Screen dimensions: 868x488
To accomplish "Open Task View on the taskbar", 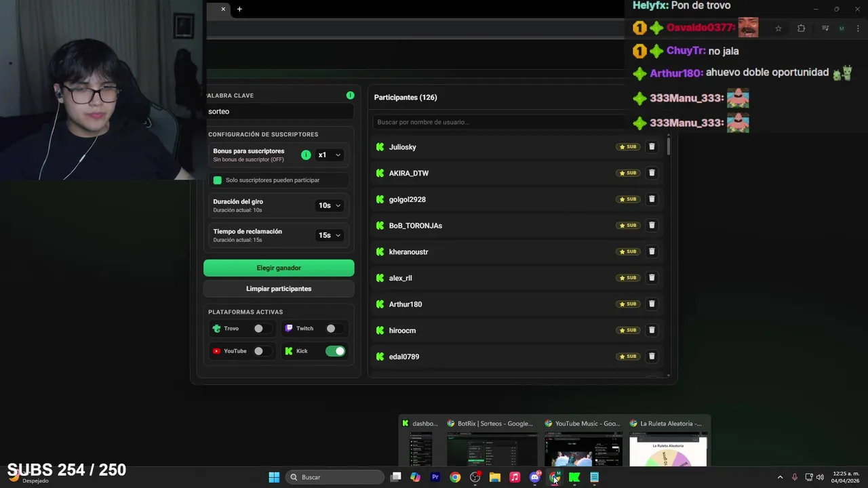I will [396, 477].
